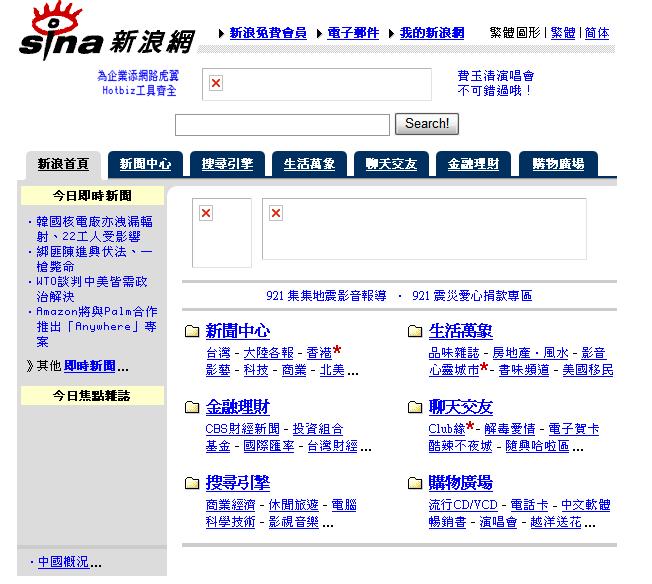Click the folder icon beside 聊天交友

pyautogui.click(x=415, y=407)
